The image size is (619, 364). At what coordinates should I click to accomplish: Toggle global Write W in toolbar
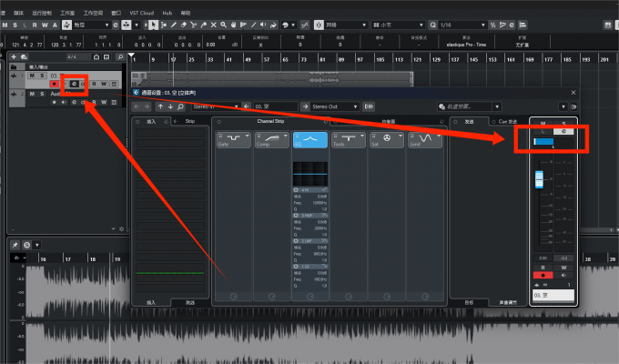(x=45, y=25)
